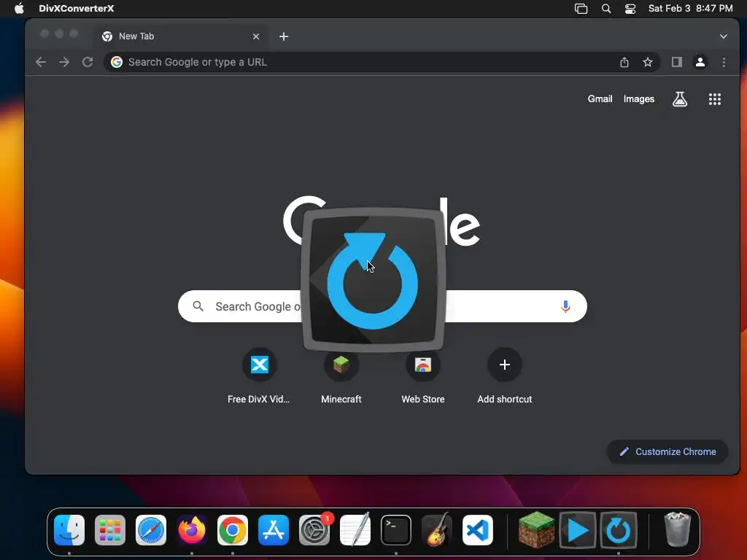Open Free DivX Vid... shortcut
Viewport: 747px width, 560px height.
tap(259, 376)
